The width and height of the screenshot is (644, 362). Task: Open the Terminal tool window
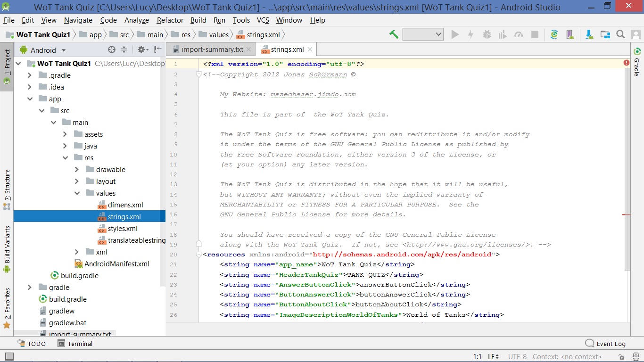tap(75, 344)
